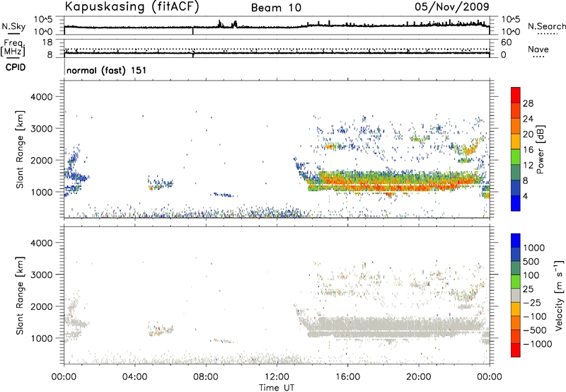Click the '60' tick on the Nave axis

pos(506,42)
